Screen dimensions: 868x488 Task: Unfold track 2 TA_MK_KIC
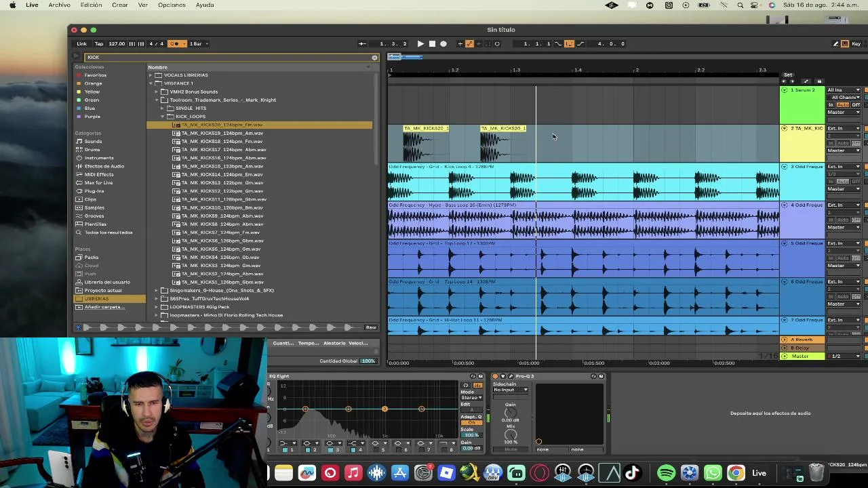tap(785, 128)
